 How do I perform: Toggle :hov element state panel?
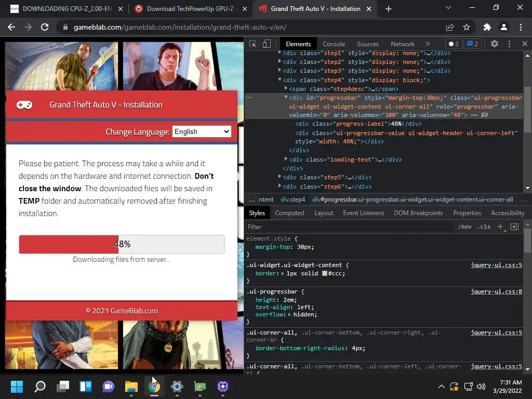point(465,227)
